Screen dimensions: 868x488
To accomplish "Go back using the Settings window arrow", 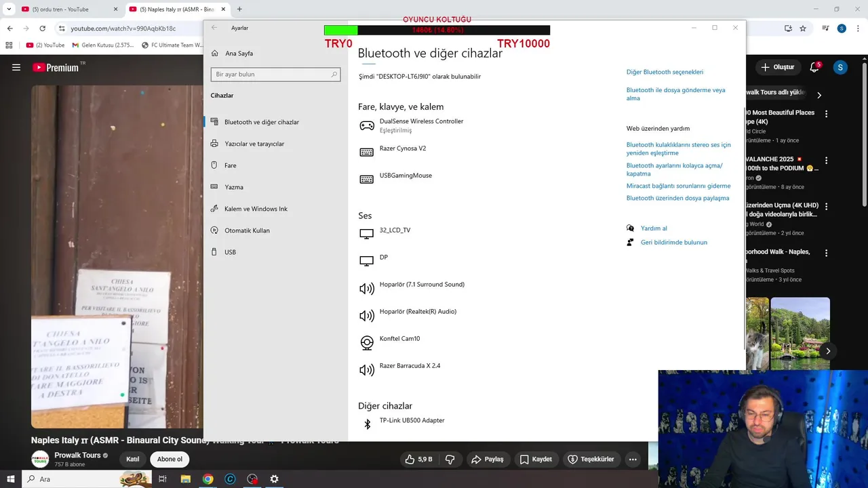I will click(x=214, y=28).
